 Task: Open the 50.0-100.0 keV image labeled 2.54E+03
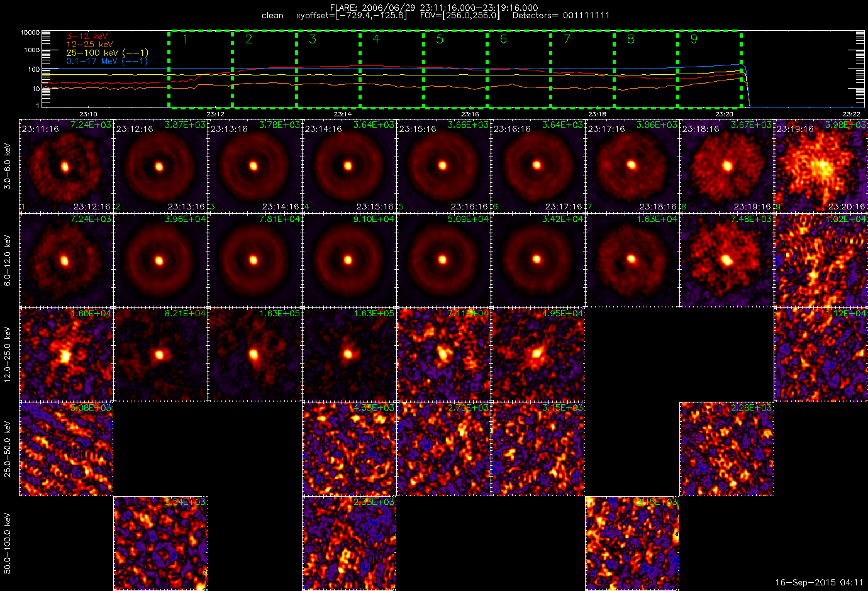[161, 543]
